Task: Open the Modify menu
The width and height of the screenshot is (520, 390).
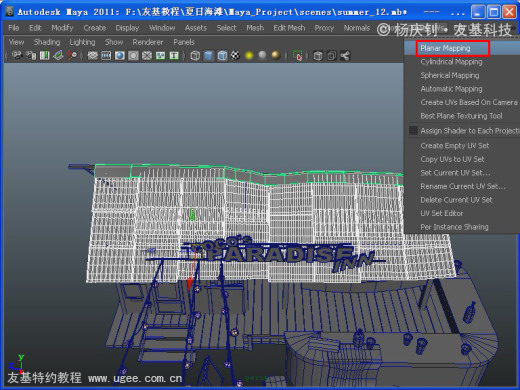Action: click(x=62, y=28)
